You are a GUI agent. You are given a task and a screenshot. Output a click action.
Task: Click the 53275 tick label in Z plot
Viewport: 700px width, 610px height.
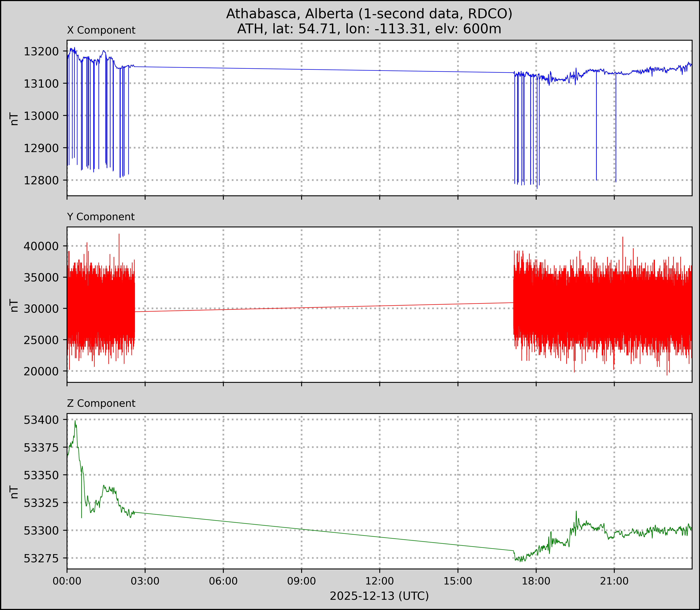41,558
